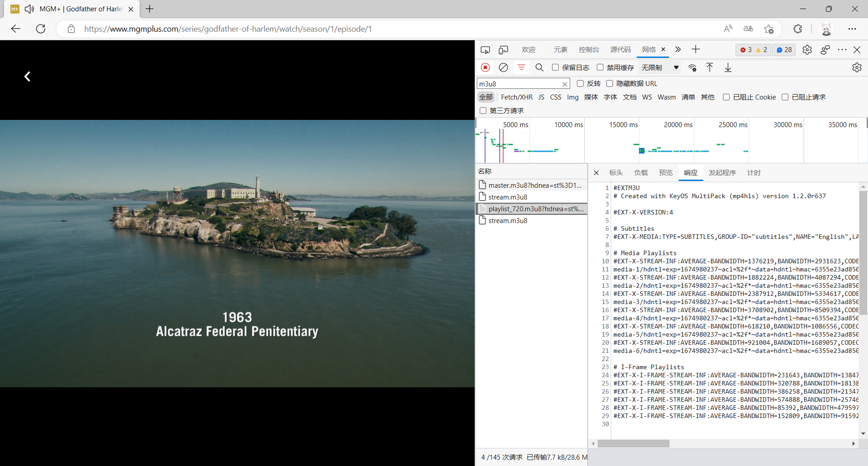Switch to the 控制台 tab
Image resolution: width=868 pixels, height=466 pixels.
pyautogui.click(x=589, y=50)
